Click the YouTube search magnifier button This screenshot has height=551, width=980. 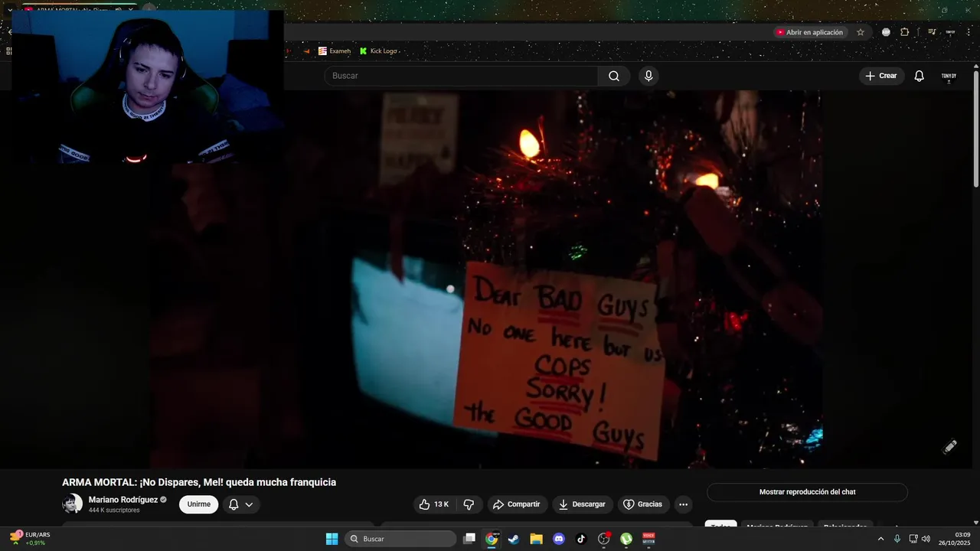coord(614,76)
